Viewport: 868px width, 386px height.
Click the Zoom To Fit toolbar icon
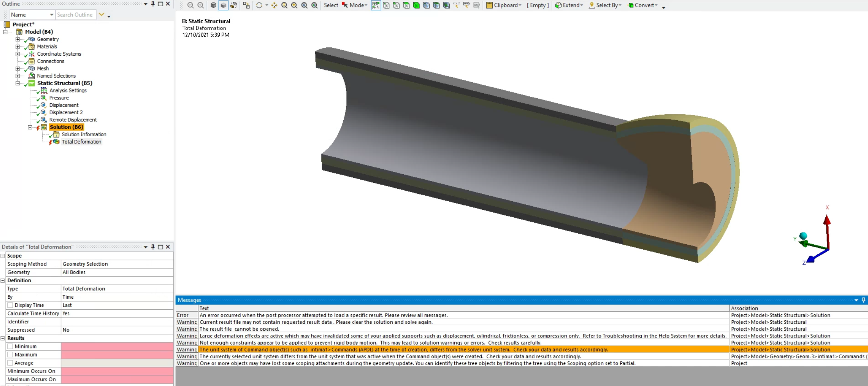tap(305, 5)
